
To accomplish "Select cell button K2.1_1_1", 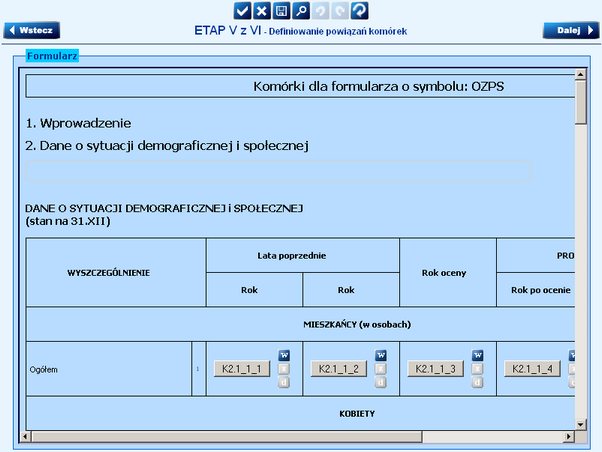I will [x=241, y=369].
